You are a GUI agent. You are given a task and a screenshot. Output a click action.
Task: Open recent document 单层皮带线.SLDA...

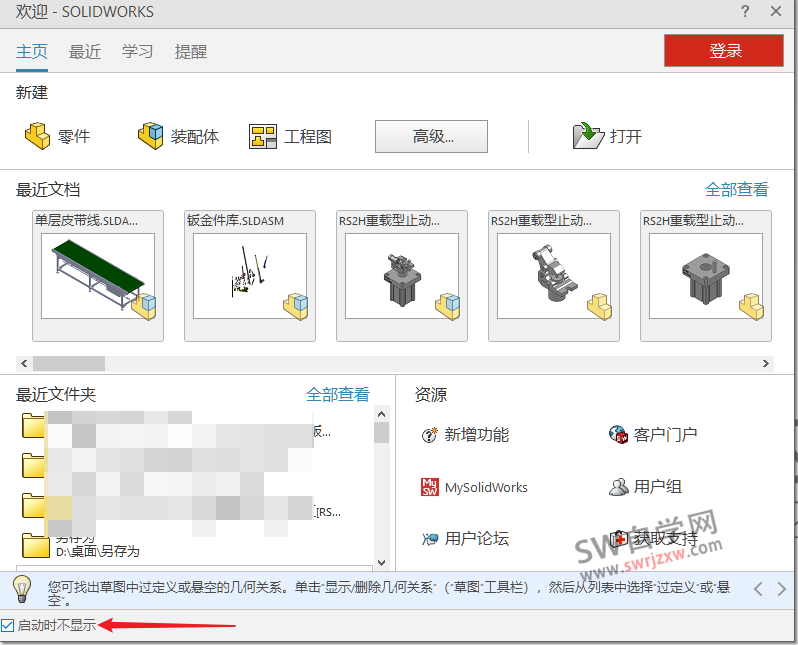(x=98, y=275)
